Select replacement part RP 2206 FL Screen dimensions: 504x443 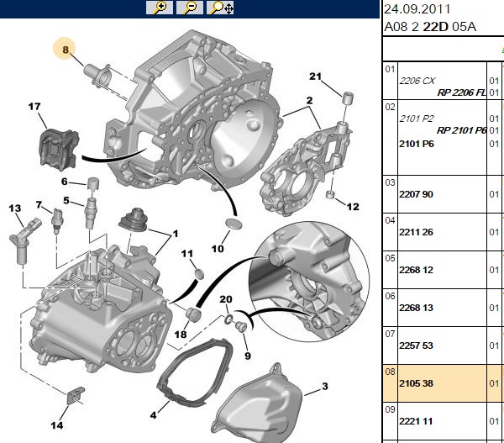461,92
